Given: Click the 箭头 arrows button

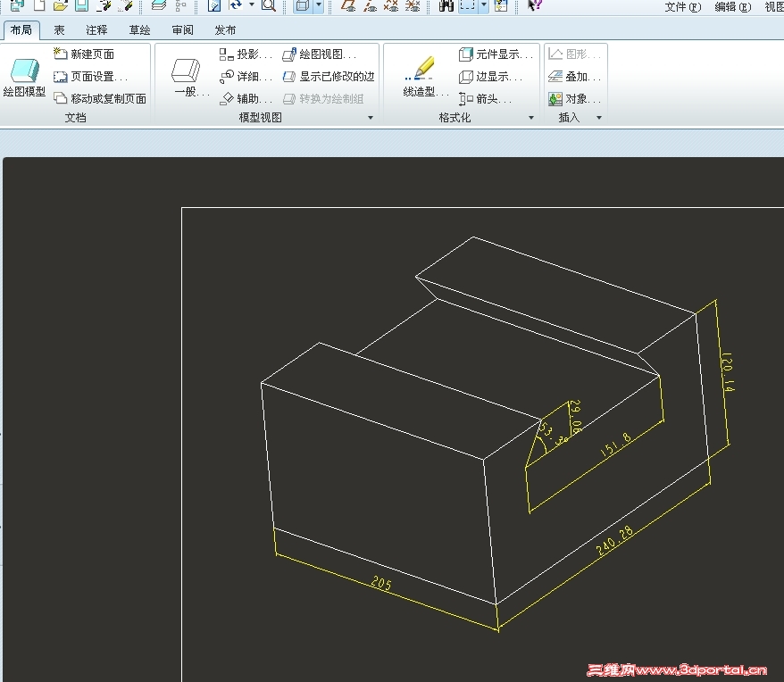Looking at the screenshot, I should pos(485,98).
